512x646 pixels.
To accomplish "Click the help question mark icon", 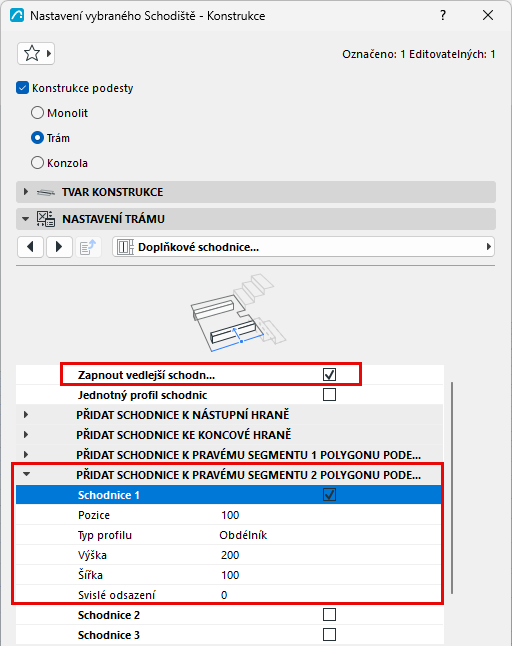I will pos(443,16).
